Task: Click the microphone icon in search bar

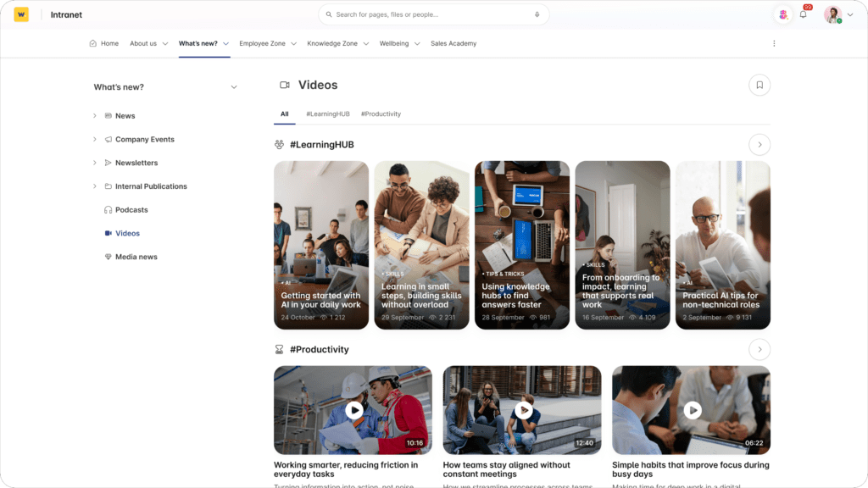Action: 537,14
